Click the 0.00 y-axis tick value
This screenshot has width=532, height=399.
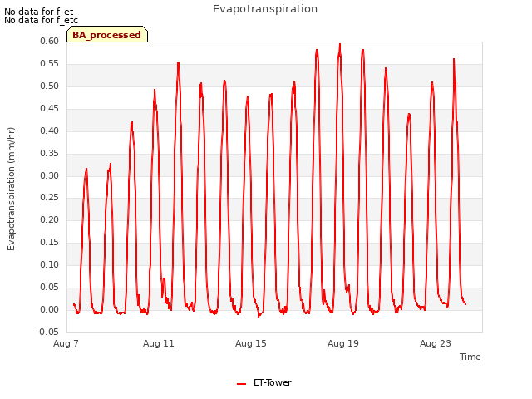coord(50,309)
